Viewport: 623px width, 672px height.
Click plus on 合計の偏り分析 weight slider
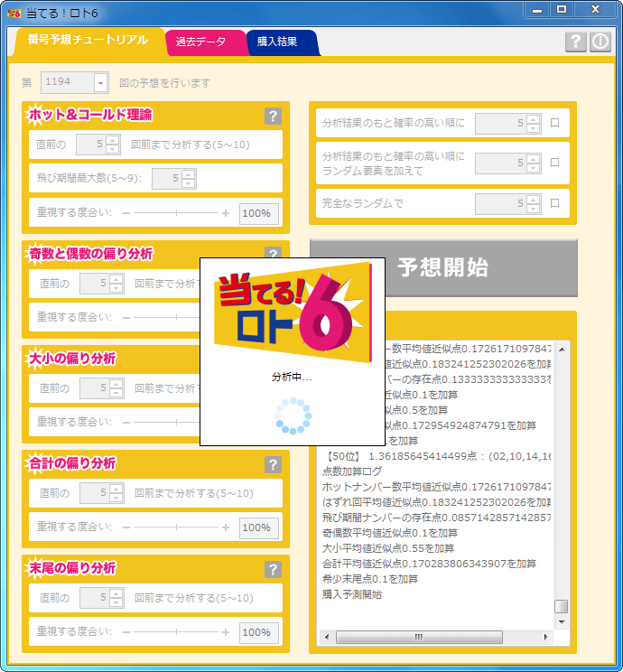pyautogui.click(x=226, y=527)
